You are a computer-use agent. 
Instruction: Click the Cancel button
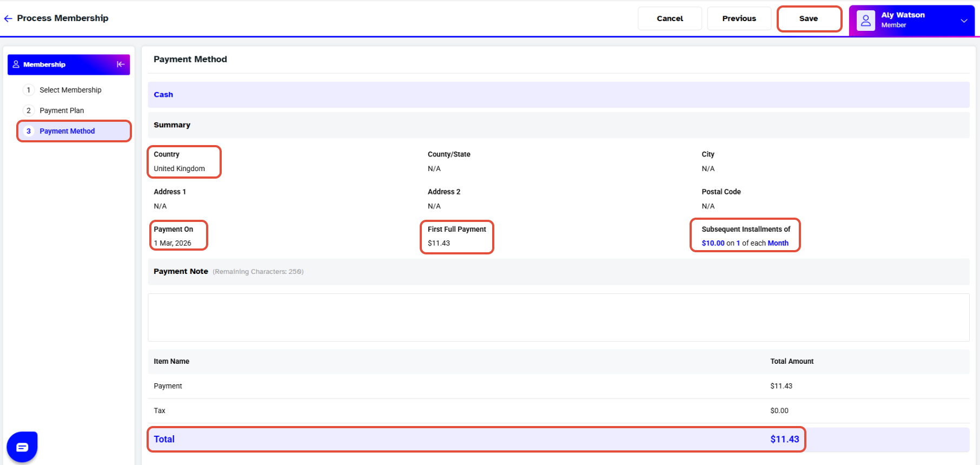670,18
